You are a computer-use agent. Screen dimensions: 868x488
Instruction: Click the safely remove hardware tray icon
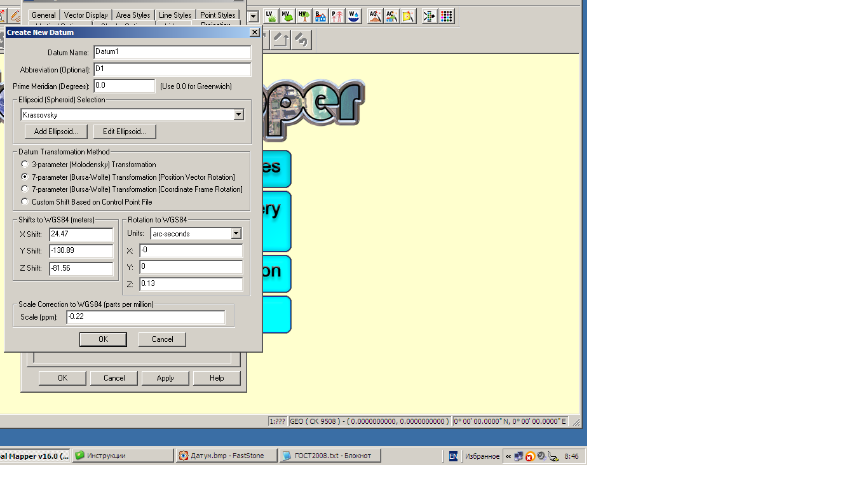click(x=553, y=456)
